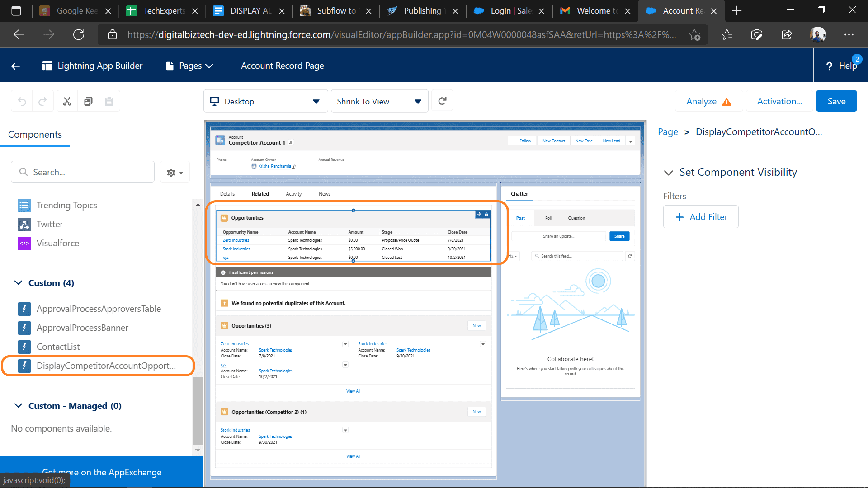
Task: Collapse the Custom - Managed (0) section
Action: pos(19,406)
